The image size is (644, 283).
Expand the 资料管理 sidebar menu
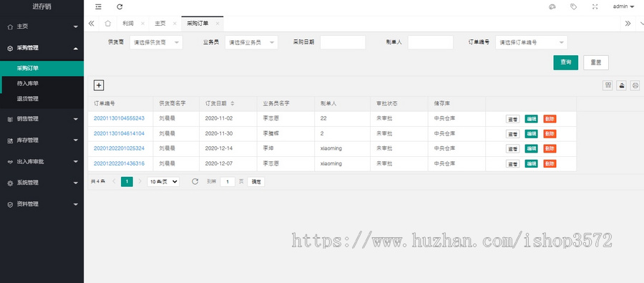(42, 204)
